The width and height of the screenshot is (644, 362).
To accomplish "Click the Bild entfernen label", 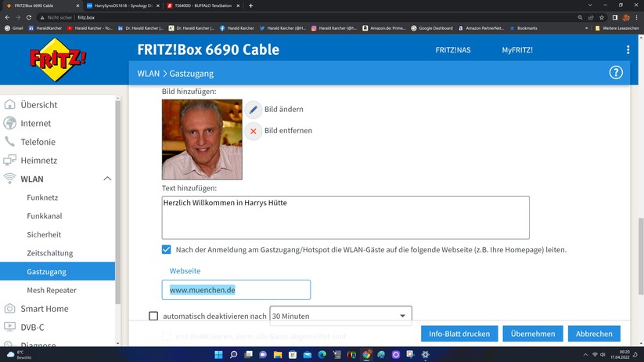I will pyautogui.click(x=288, y=130).
